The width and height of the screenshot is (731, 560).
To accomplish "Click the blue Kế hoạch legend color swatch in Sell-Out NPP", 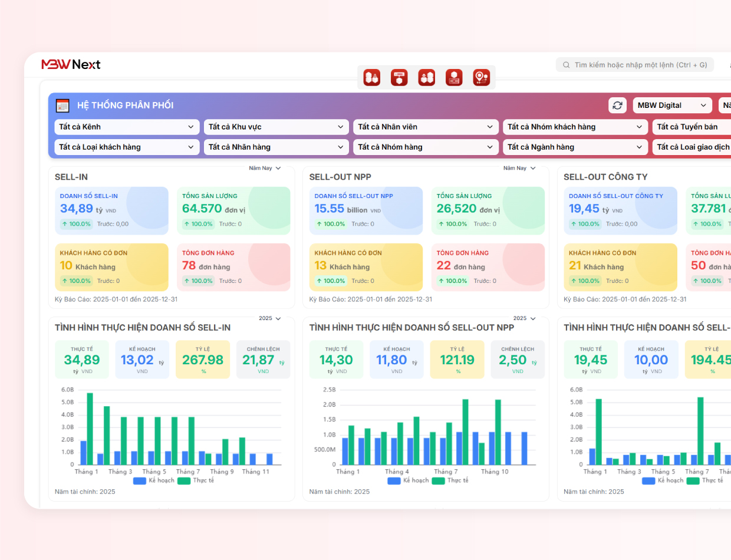I will click(394, 480).
